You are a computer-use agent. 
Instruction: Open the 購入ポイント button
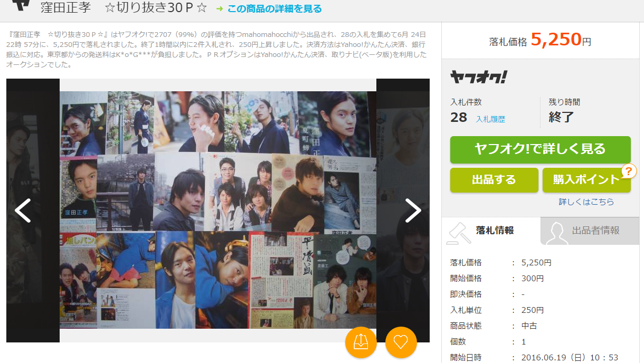(x=586, y=180)
